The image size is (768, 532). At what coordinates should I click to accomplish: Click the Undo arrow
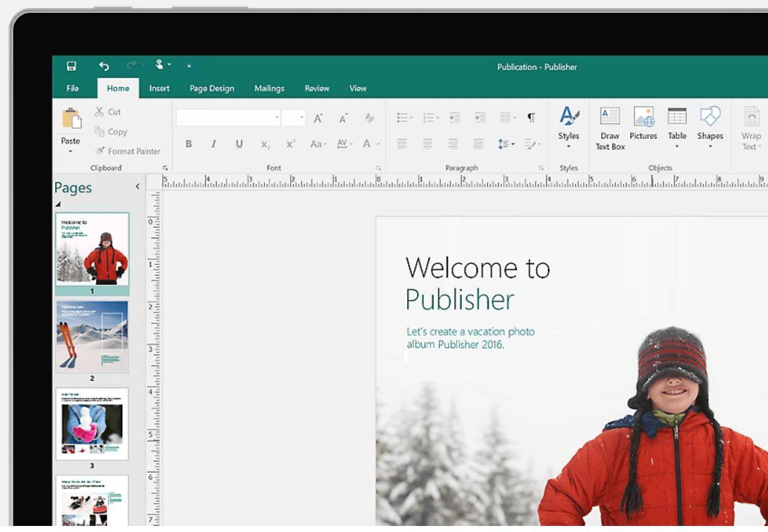[x=103, y=66]
